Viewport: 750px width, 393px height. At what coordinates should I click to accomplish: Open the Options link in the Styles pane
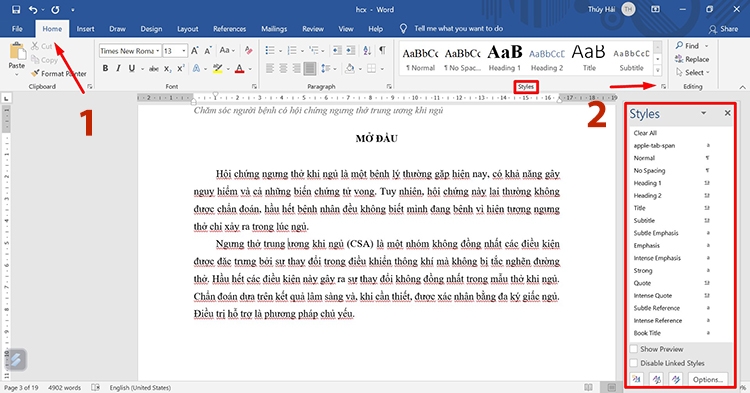[x=708, y=380]
